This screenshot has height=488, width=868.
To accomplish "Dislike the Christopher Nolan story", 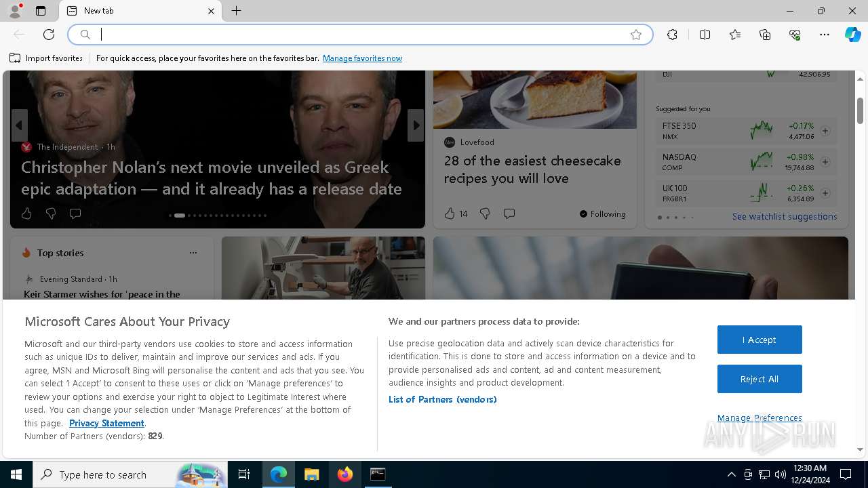I will coord(51,213).
